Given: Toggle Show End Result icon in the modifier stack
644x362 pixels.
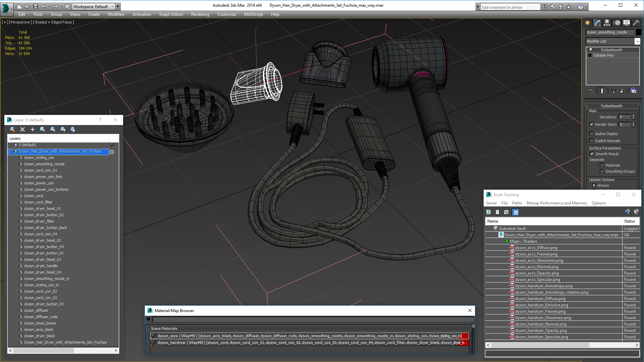Looking at the screenshot, I should coord(602,90).
